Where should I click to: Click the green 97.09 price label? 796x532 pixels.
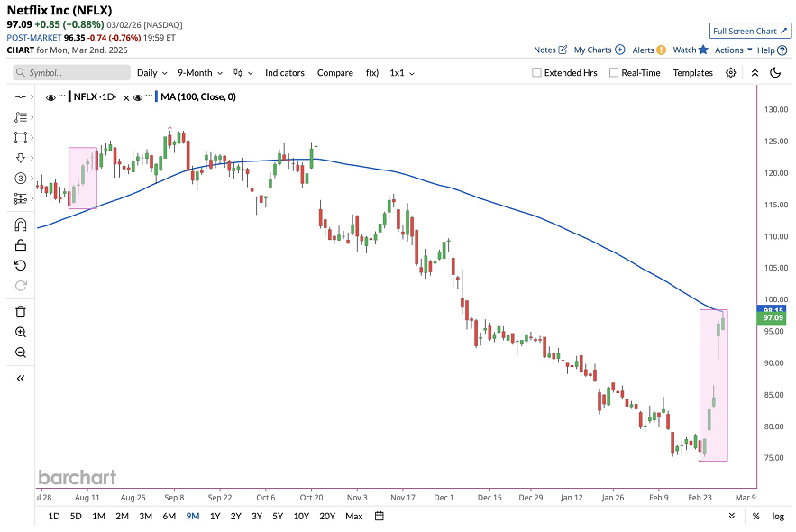pyautogui.click(x=771, y=317)
